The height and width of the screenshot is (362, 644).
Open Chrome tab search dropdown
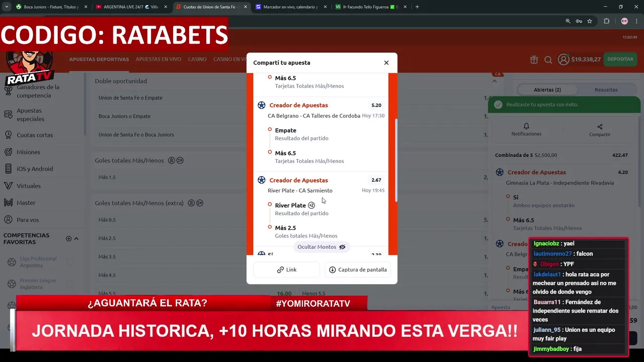[x=7, y=7]
